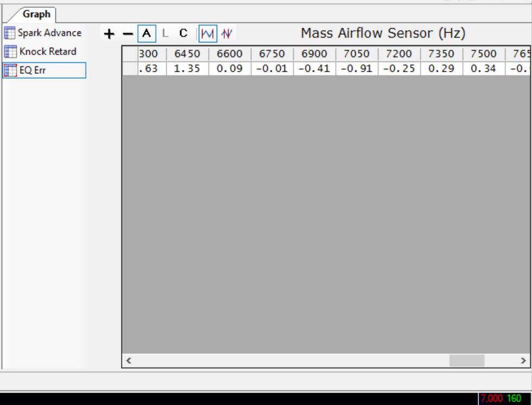Click the EQ Err table icon
Image resolution: width=532 pixels, height=405 pixels.
(x=10, y=70)
